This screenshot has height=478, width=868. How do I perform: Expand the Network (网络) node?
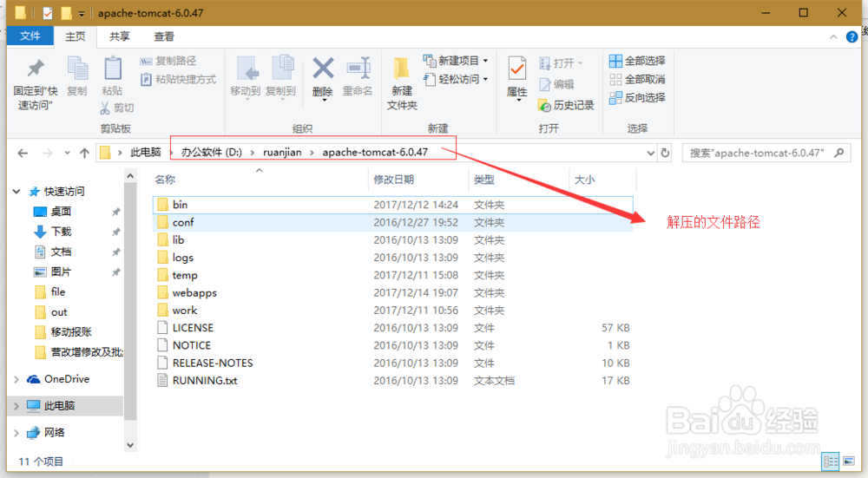click(x=16, y=433)
